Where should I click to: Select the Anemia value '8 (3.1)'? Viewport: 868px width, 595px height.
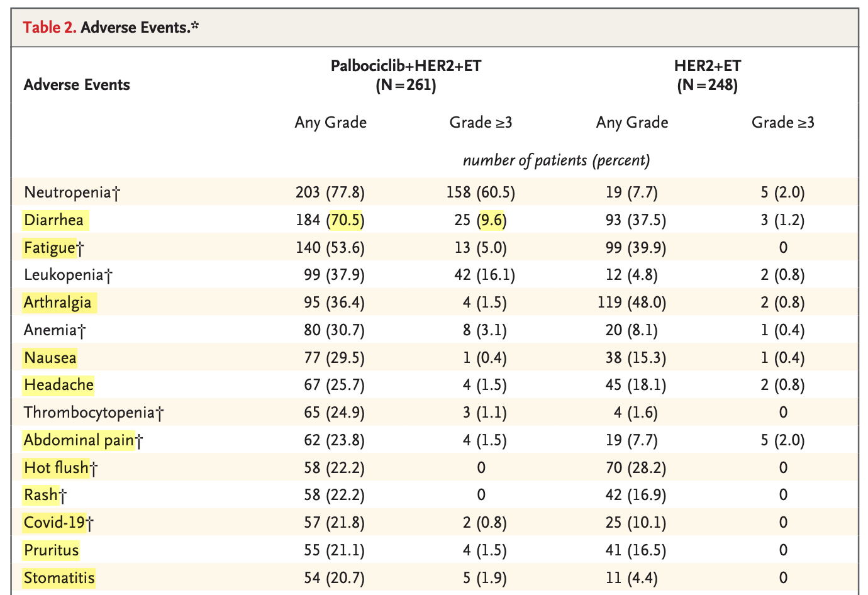tap(484, 330)
